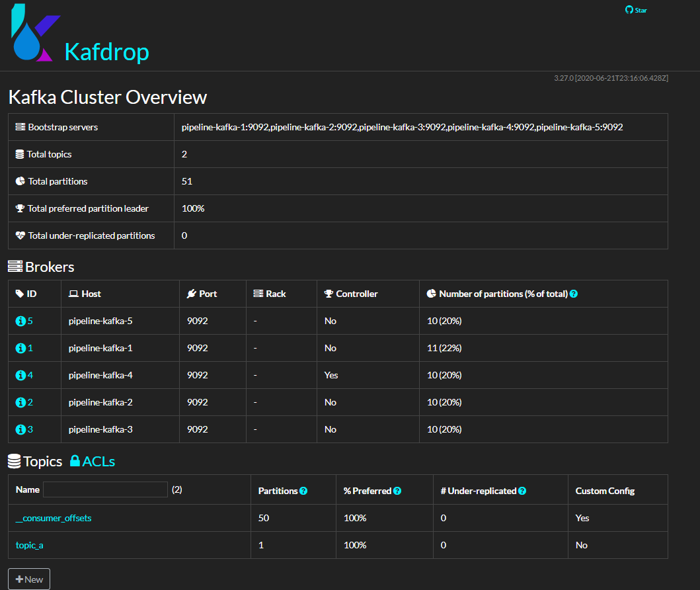Viewport: 700px width, 590px height.
Task: Click the topic count (2) label
Action: [x=176, y=489]
